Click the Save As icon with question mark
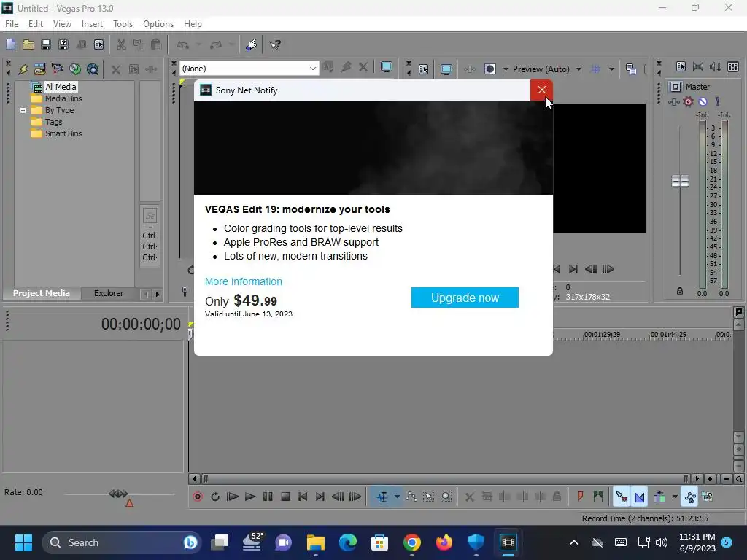This screenshot has width=747, height=560. point(63,44)
